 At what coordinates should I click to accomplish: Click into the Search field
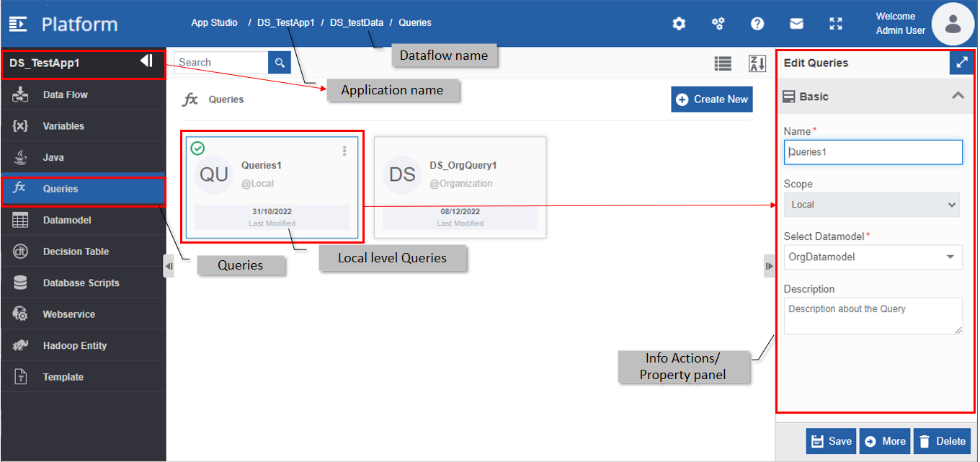coord(221,63)
